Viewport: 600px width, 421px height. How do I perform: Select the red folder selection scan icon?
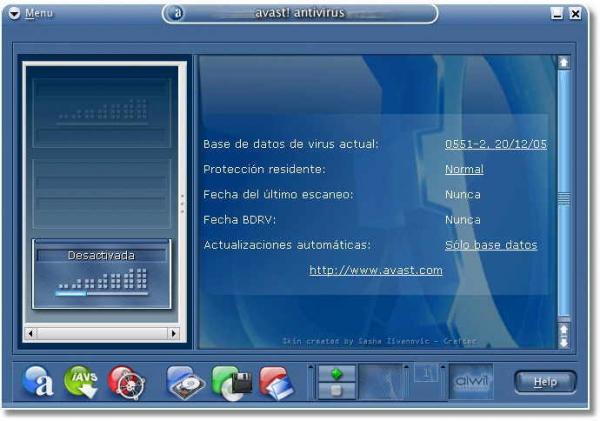click(277, 383)
